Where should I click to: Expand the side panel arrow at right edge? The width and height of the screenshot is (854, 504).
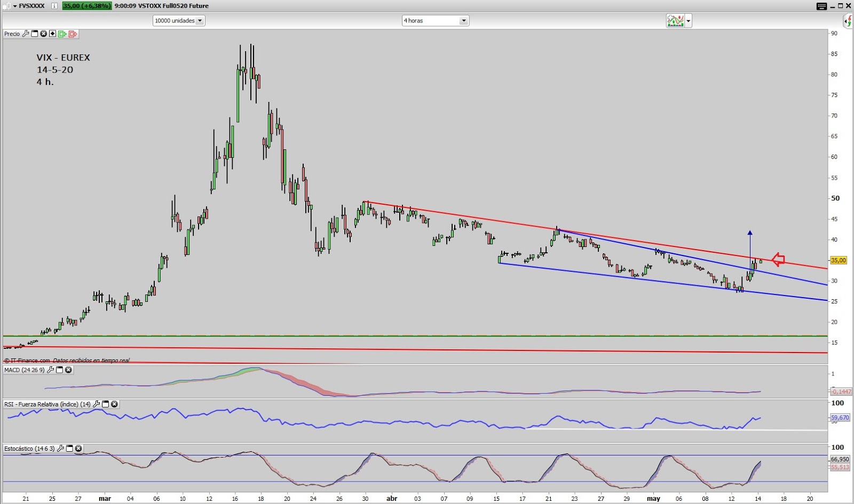(848, 21)
